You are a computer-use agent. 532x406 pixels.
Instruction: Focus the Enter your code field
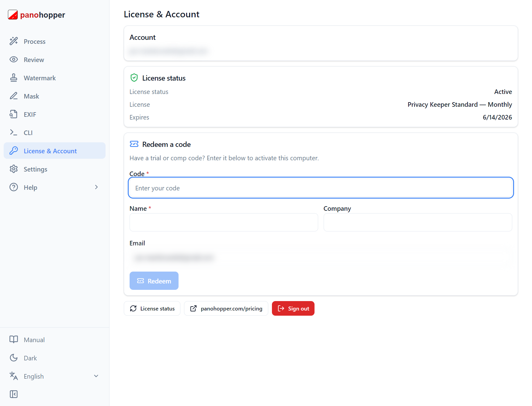coord(321,188)
